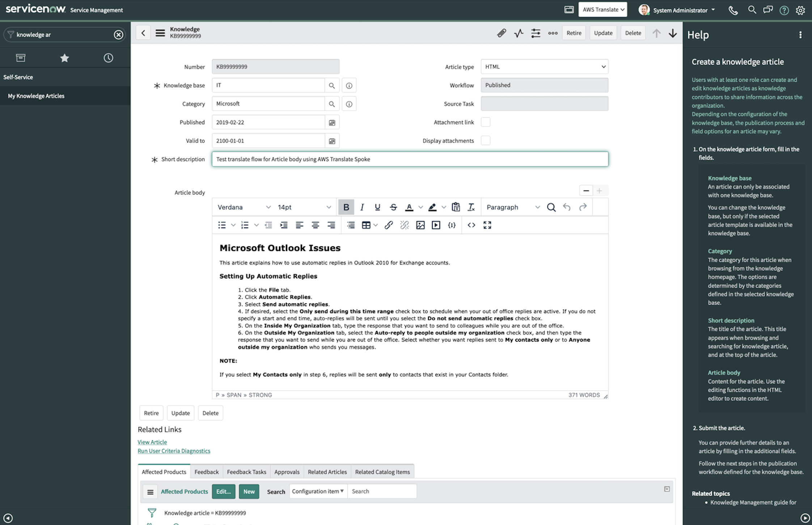Open the Verdana font family dropdown
The height and width of the screenshot is (525, 812).
(244, 207)
